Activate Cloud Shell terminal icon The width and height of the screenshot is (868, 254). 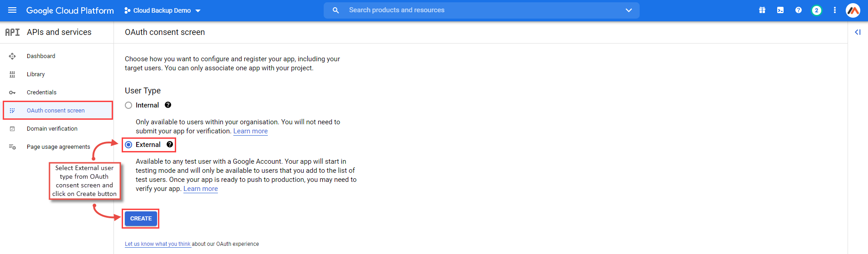[x=780, y=10]
